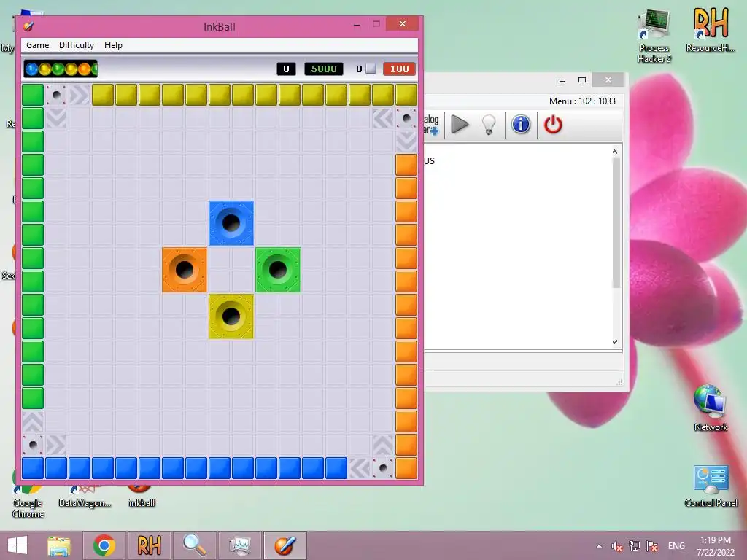The image size is (747, 560).
Task: Click the 5000 level bonus counter
Action: pos(324,69)
